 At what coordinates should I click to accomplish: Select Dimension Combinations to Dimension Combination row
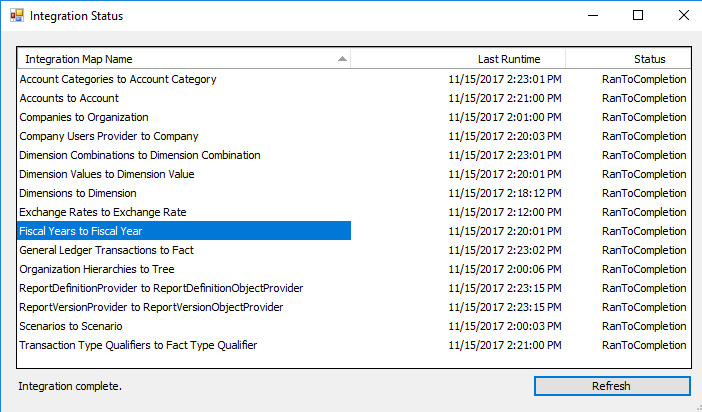pos(354,155)
